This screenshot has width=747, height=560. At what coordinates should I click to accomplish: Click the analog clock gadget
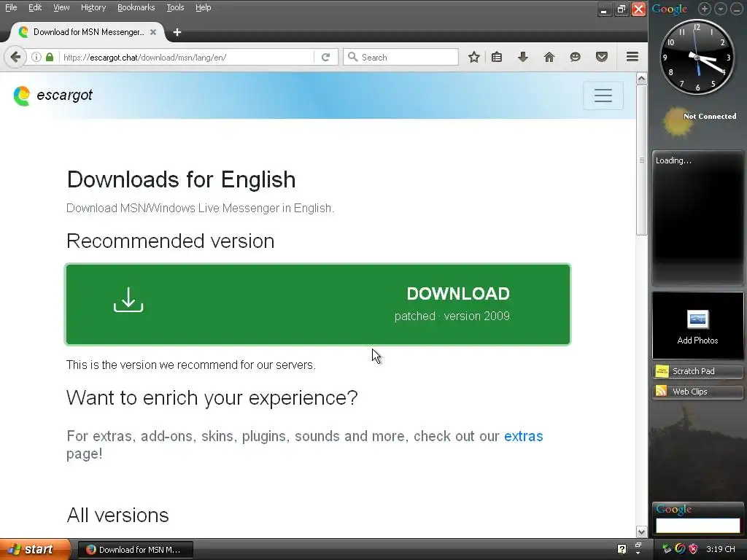[697, 57]
